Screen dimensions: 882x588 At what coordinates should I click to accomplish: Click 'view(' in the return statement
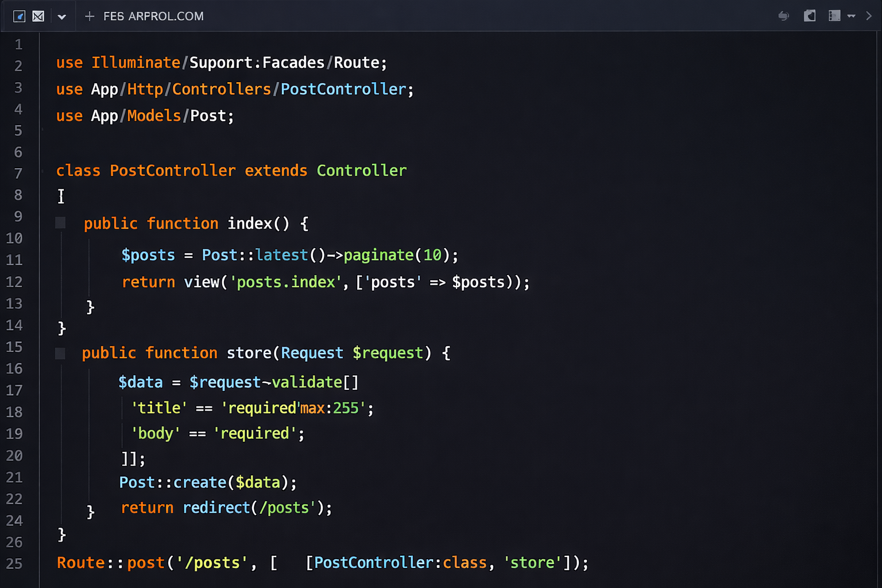click(206, 282)
